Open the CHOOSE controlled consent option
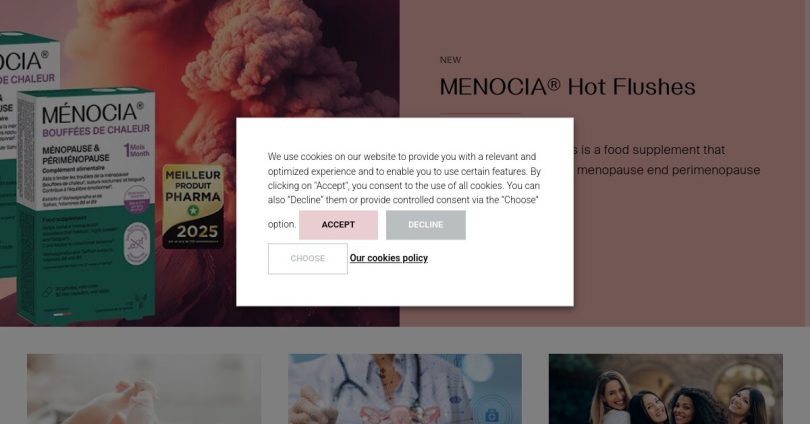Image resolution: width=810 pixels, height=424 pixels. (x=307, y=258)
